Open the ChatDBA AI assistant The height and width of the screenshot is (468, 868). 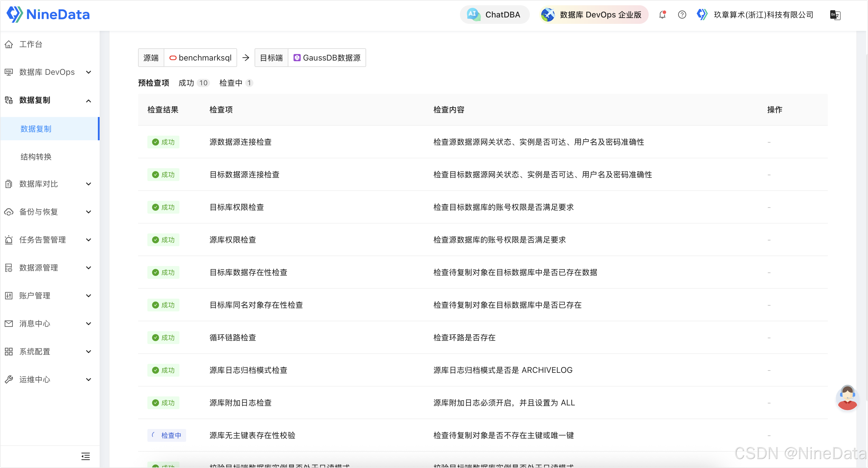494,15
